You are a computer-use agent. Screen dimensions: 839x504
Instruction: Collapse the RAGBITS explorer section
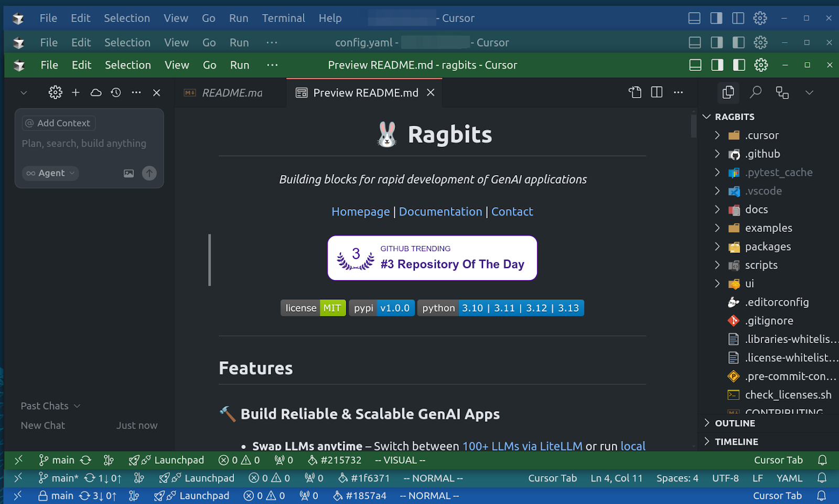tap(768, 116)
